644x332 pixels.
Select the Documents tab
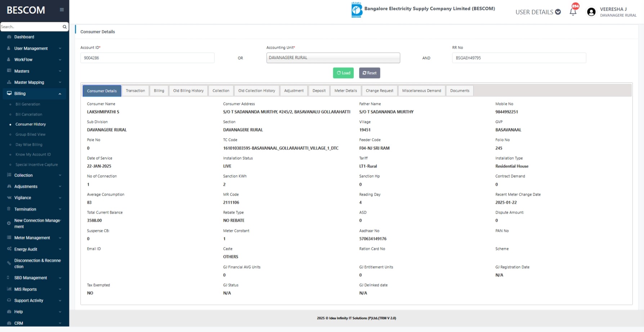tap(460, 91)
